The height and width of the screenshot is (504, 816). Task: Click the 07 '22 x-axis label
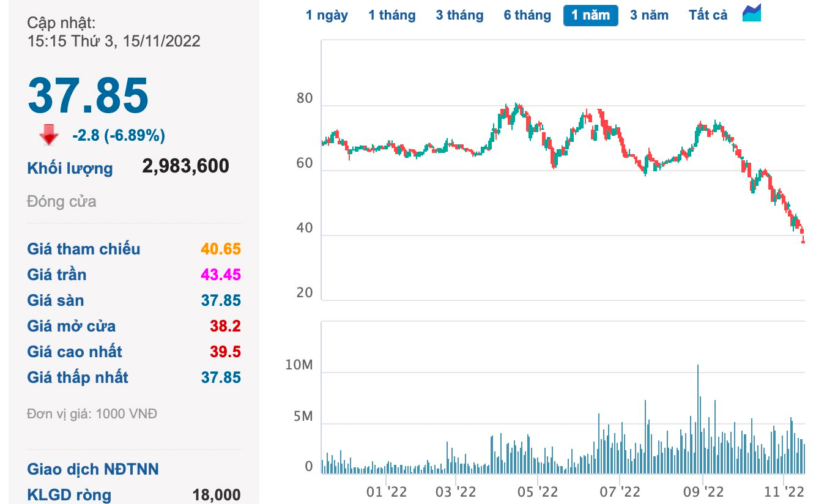(x=620, y=491)
